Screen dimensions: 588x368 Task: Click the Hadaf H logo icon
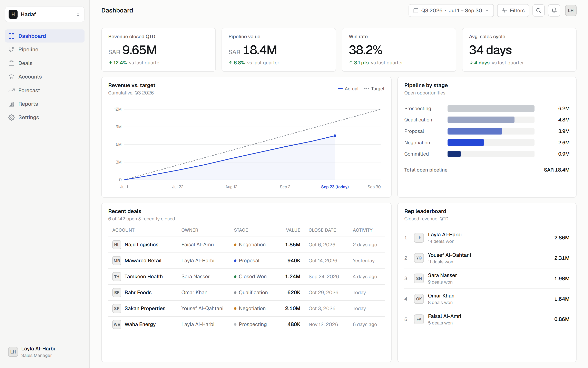click(13, 14)
